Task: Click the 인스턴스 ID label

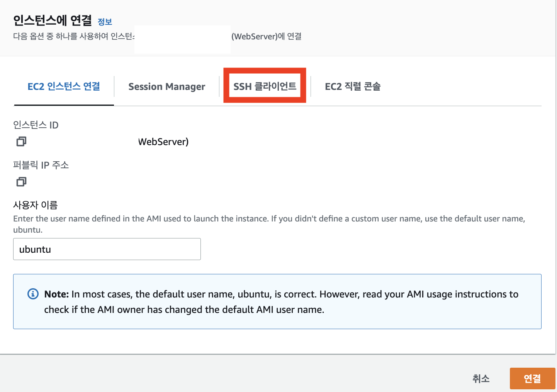Action: point(36,125)
